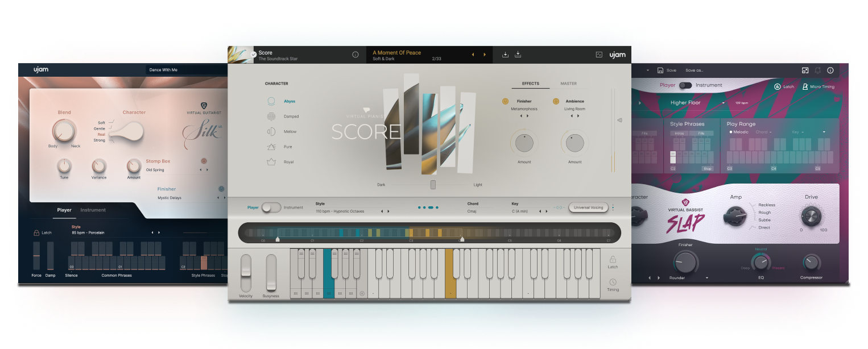Click the Busyness slider in Score

(271, 273)
